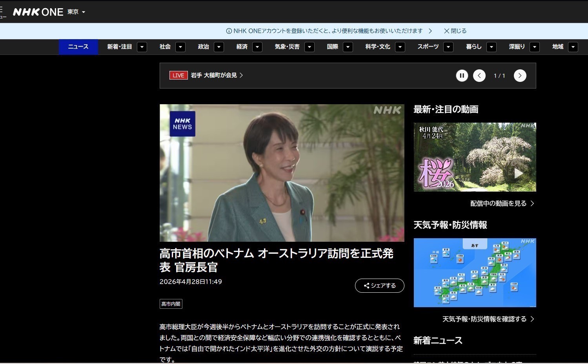Select the ニュース tab
588x364 pixels.
78,47
